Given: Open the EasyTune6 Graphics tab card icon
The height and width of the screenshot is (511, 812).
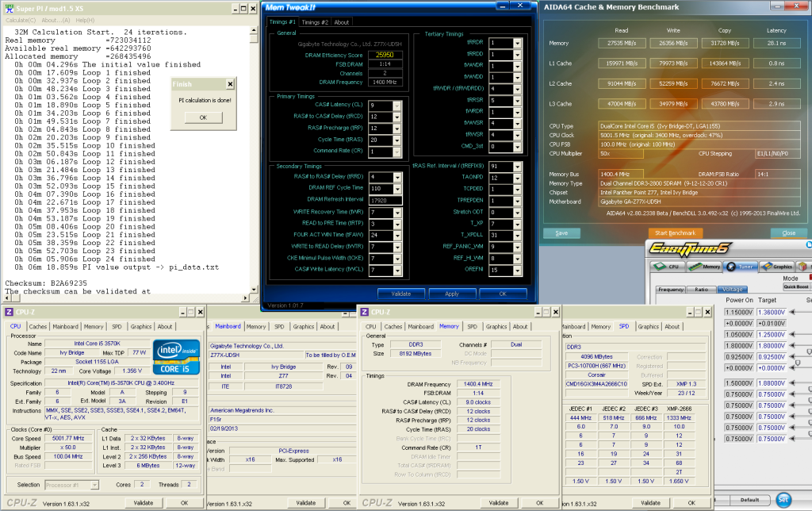Looking at the screenshot, I should point(767,267).
